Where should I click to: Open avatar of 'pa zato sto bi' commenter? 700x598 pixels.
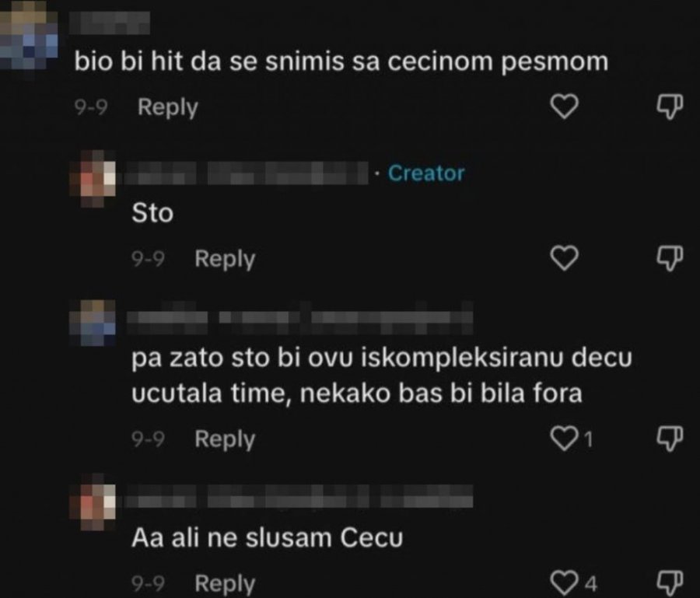(93, 323)
